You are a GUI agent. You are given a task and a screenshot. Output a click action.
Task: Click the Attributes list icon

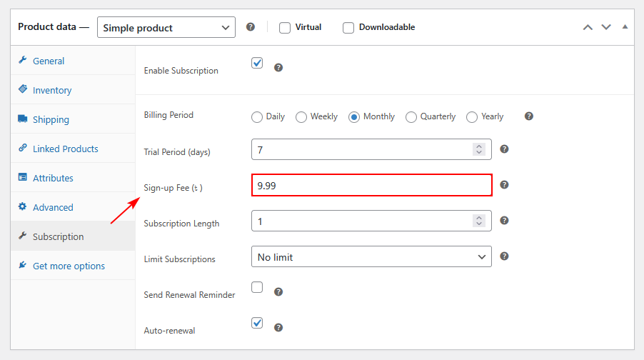pyautogui.click(x=23, y=177)
